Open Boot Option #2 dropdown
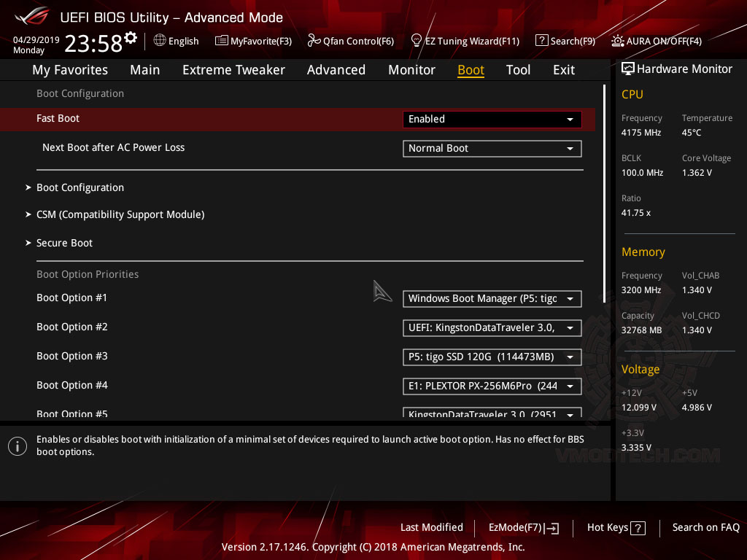Image resolution: width=747 pixels, height=560 pixels. click(492, 328)
